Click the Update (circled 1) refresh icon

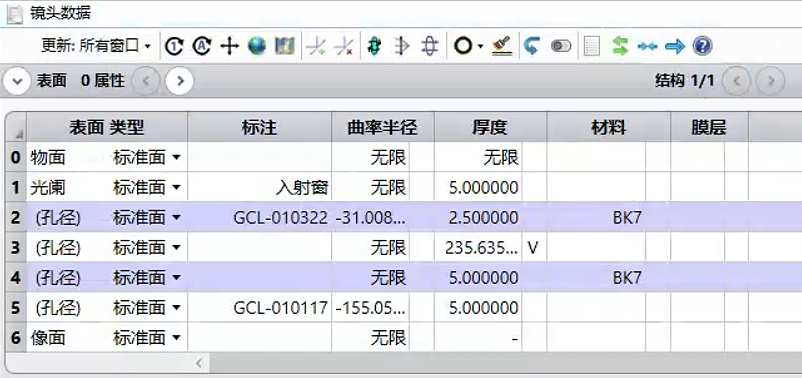[x=174, y=47]
